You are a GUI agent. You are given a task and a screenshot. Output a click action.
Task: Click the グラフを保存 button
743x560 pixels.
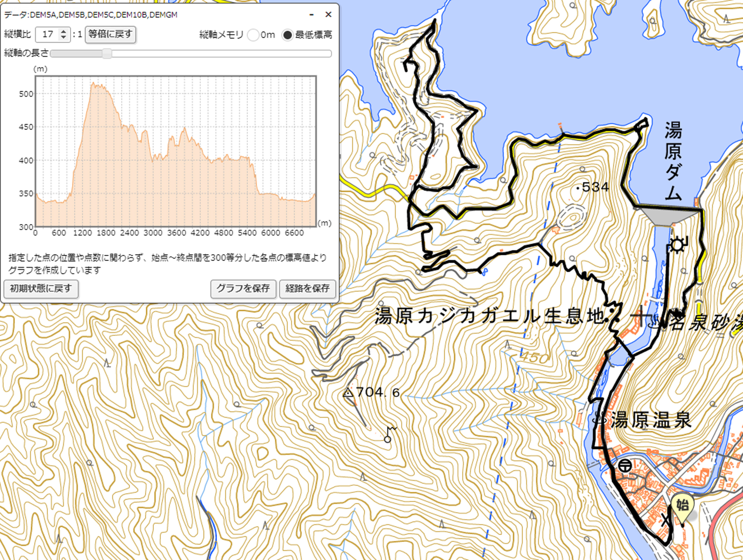(x=243, y=289)
